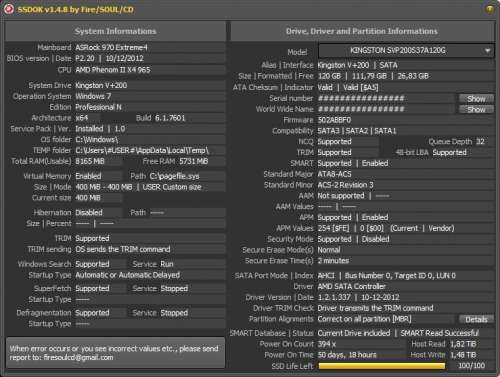Open Partition Alignment Details
500x377 pixels.
click(x=476, y=319)
